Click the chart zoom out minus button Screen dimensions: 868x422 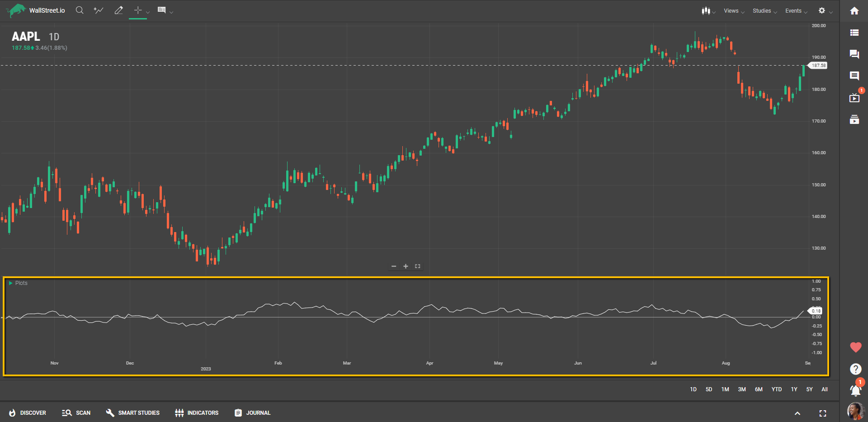394,266
